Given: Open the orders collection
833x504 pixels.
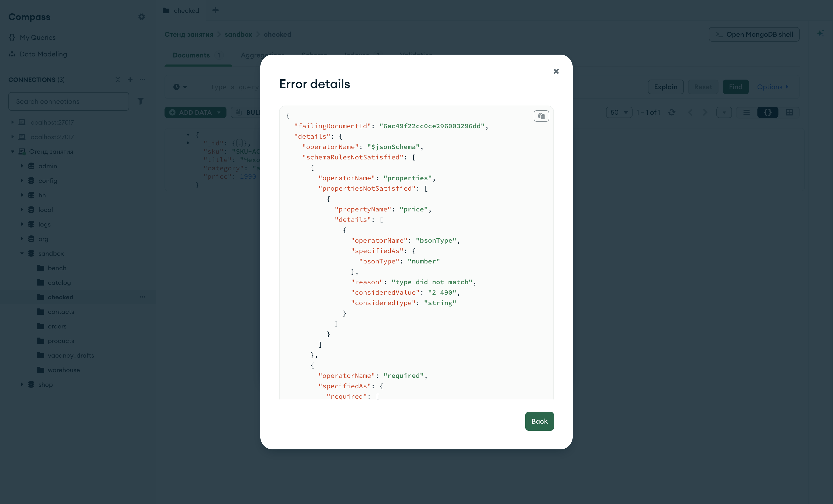Looking at the screenshot, I should coord(57,326).
